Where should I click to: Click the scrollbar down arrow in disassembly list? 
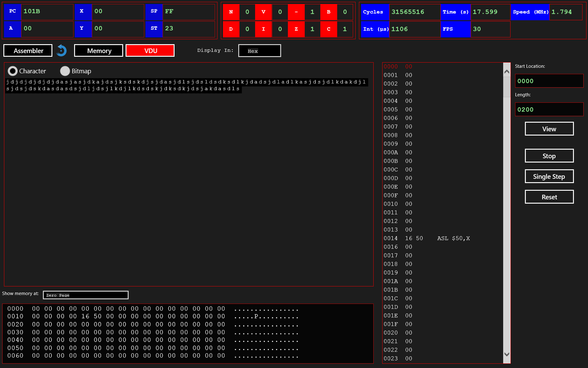pos(507,354)
